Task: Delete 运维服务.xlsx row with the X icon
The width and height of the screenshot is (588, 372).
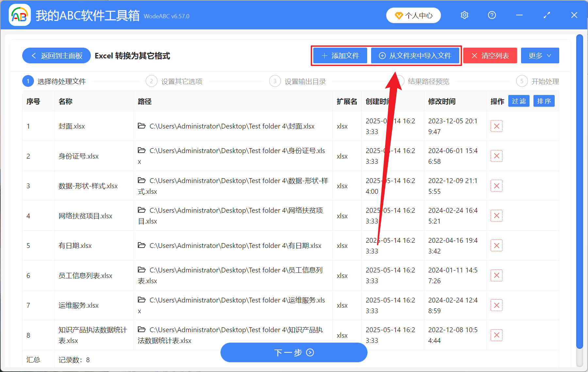Action: pos(496,305)
